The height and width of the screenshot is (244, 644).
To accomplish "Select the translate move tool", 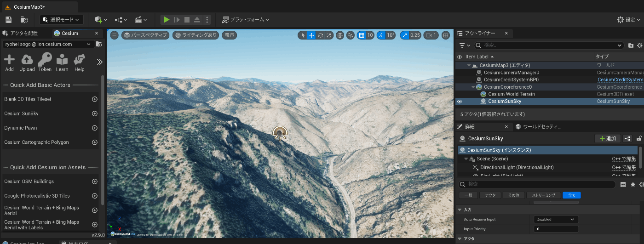I will pos(311,35).
